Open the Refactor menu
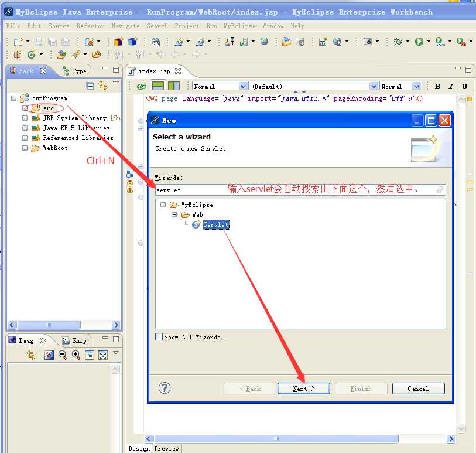 [x=90, y=26]
